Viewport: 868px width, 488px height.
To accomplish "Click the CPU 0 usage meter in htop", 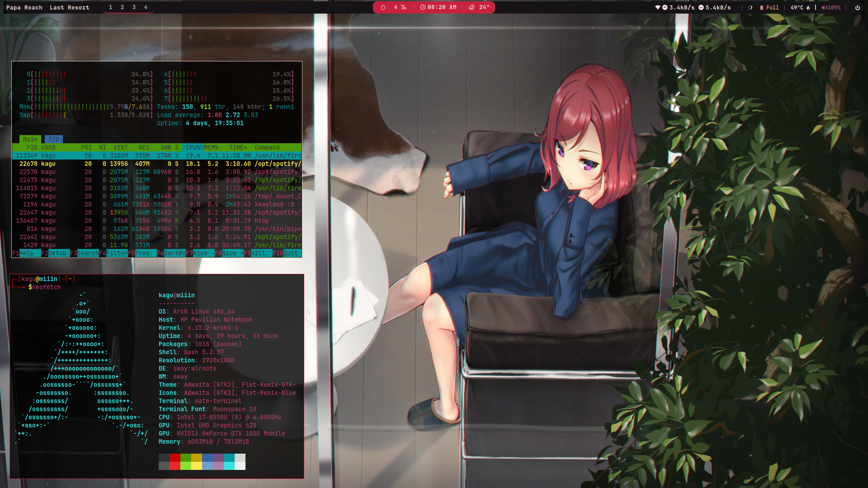I will tap(90, 74).
